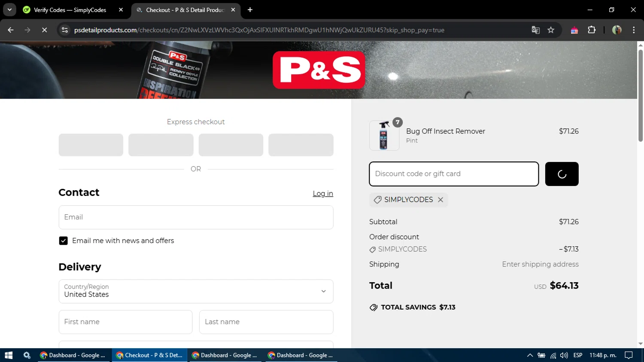Click the page vertical scrollbar thumb

pos(641,95)
